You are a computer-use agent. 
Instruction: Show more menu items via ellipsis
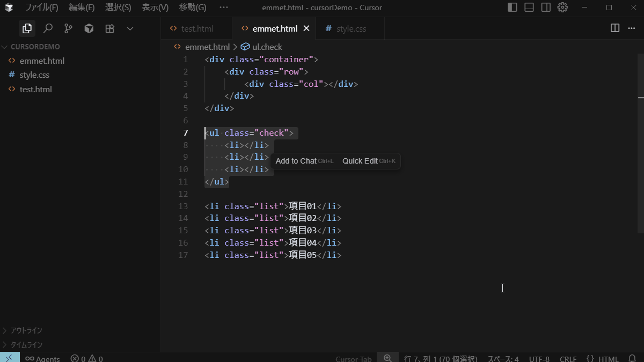pyautogui.click(x=224, y=8)
